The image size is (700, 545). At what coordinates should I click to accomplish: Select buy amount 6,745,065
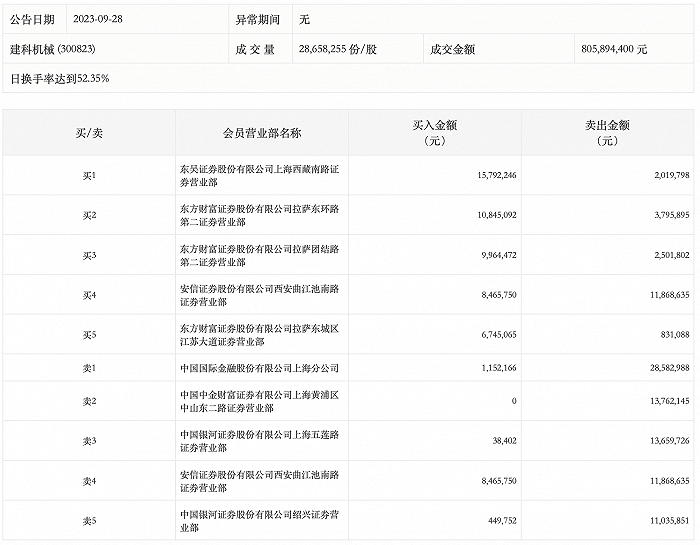click(x=499, y=335)
